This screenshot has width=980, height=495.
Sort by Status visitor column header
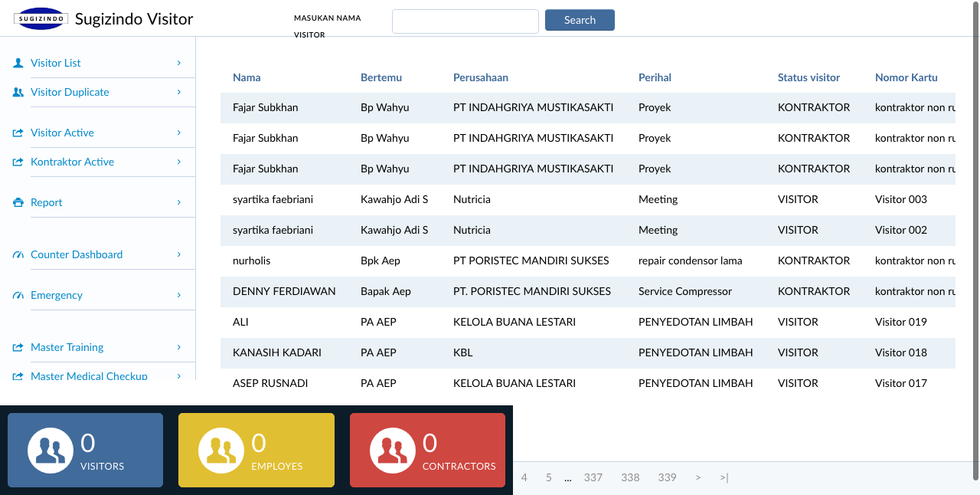pos(808,77)
